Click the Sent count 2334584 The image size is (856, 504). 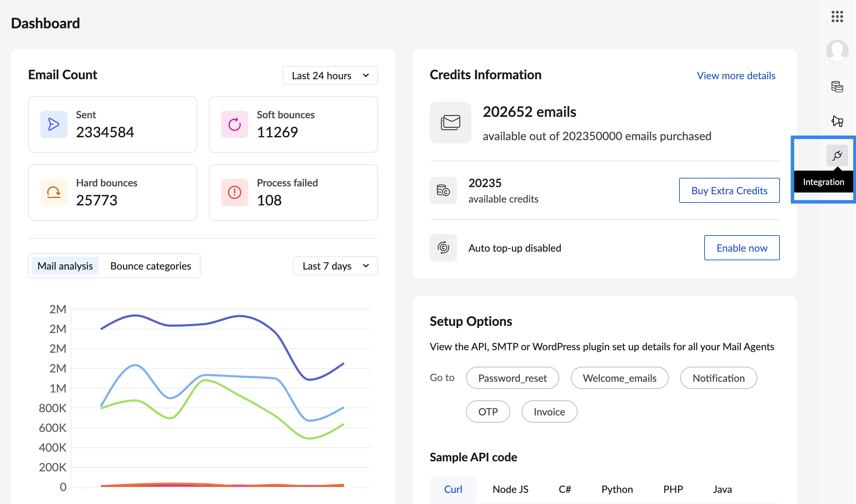pos(105,132)
